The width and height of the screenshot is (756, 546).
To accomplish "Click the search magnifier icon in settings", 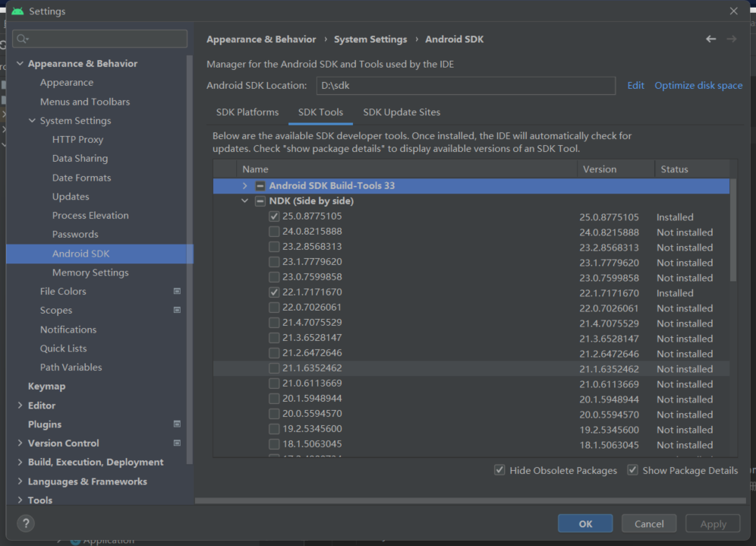I will (22, 39).
